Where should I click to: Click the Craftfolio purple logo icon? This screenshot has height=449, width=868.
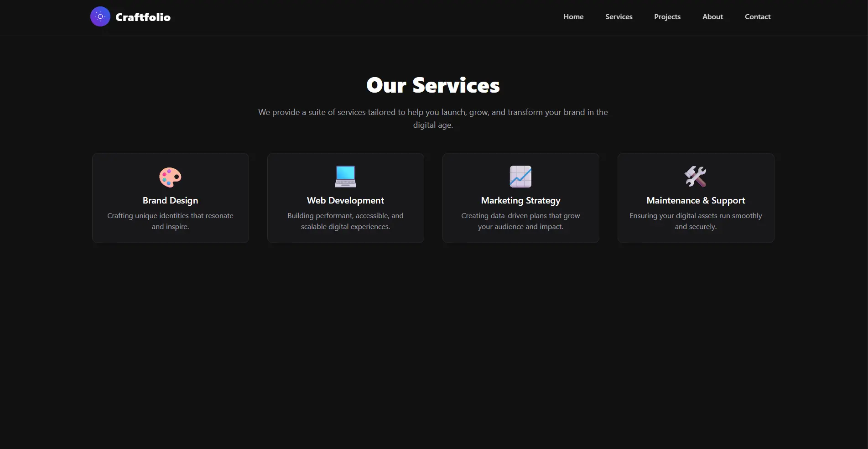(100, 17)
